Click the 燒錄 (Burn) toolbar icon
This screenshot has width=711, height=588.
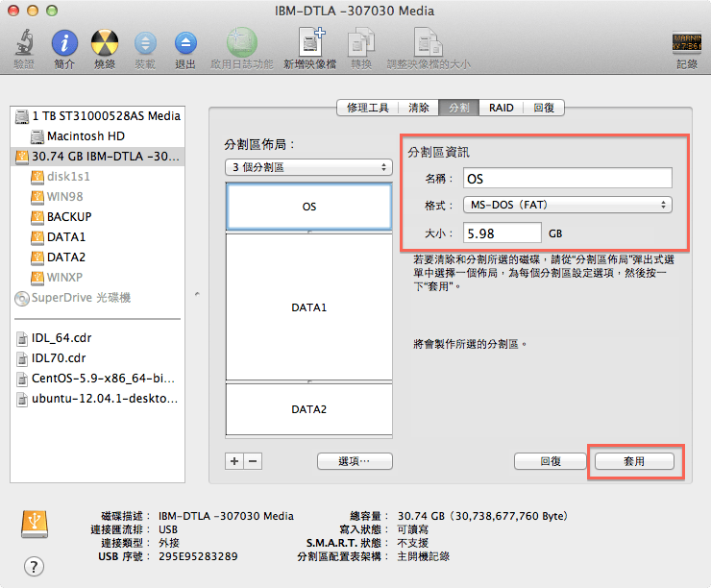coord(104,43)
